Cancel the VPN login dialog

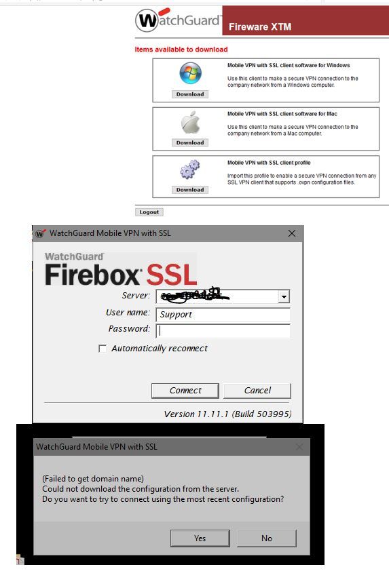click(x=257, y=391)
